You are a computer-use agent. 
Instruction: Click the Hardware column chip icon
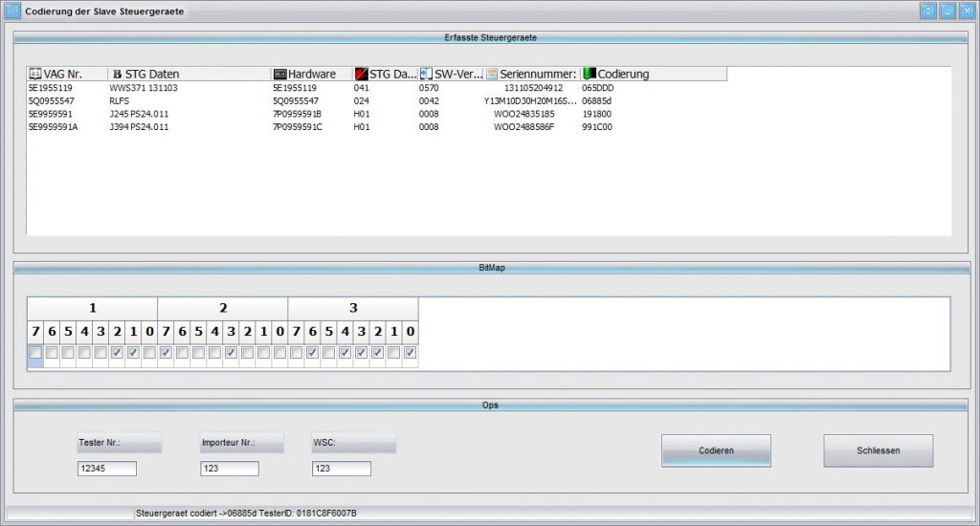279,74
